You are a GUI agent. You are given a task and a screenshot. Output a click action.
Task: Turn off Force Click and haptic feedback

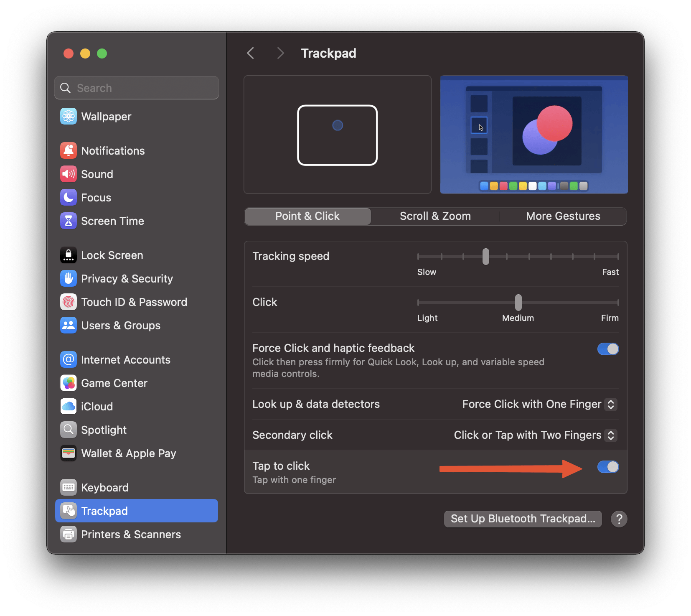click(x=608, y=349)
